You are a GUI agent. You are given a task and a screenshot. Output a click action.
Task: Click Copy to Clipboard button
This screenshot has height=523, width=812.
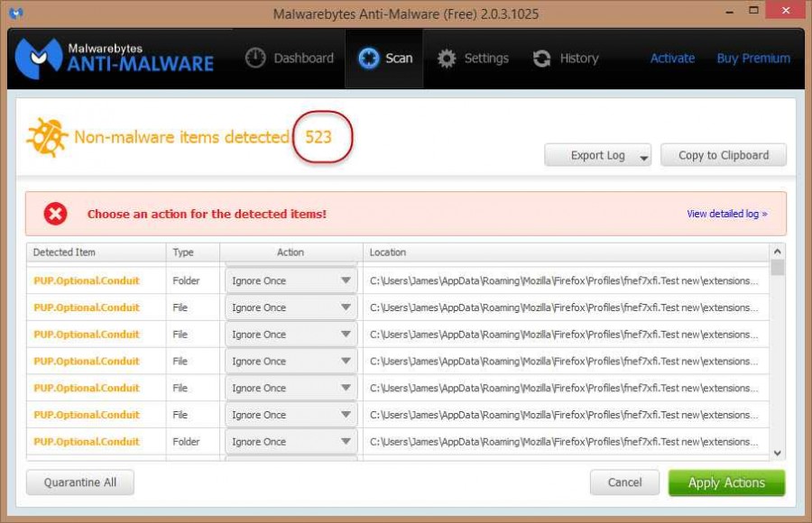coord(724,155)
